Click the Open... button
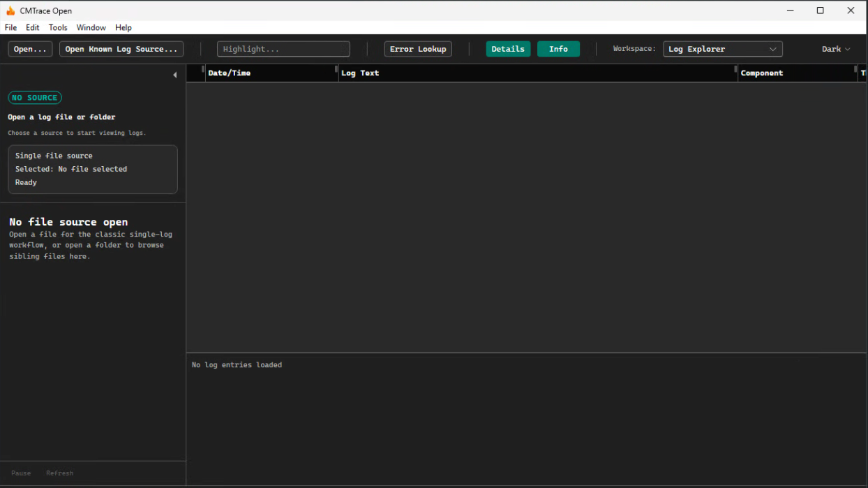Viewport: 868px width, 488px height. (29, 48)
